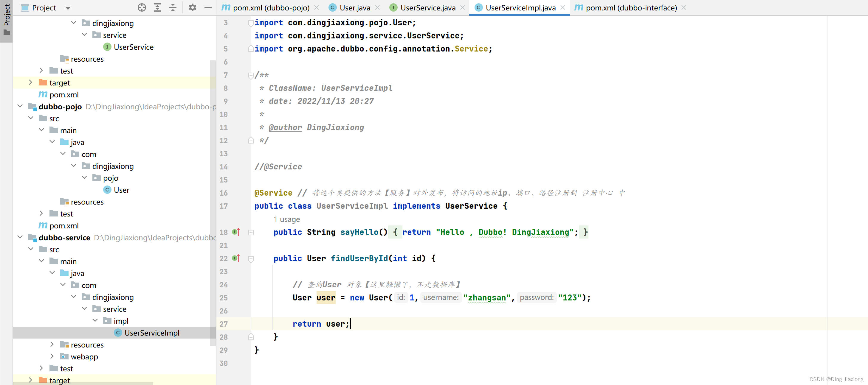Expand resources folder under dubbo-service
The width and height of the screenshot is (868, 385).
52,344
